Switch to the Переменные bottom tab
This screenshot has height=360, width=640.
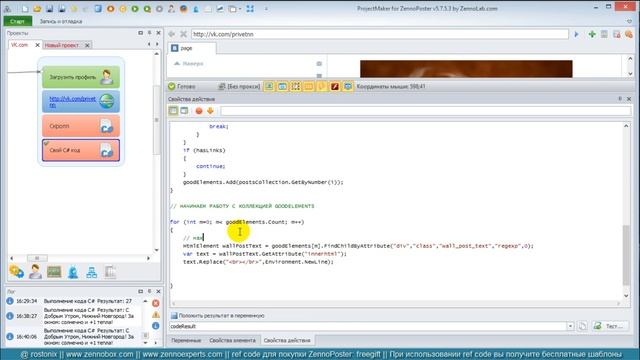click(x=186, y=340)
